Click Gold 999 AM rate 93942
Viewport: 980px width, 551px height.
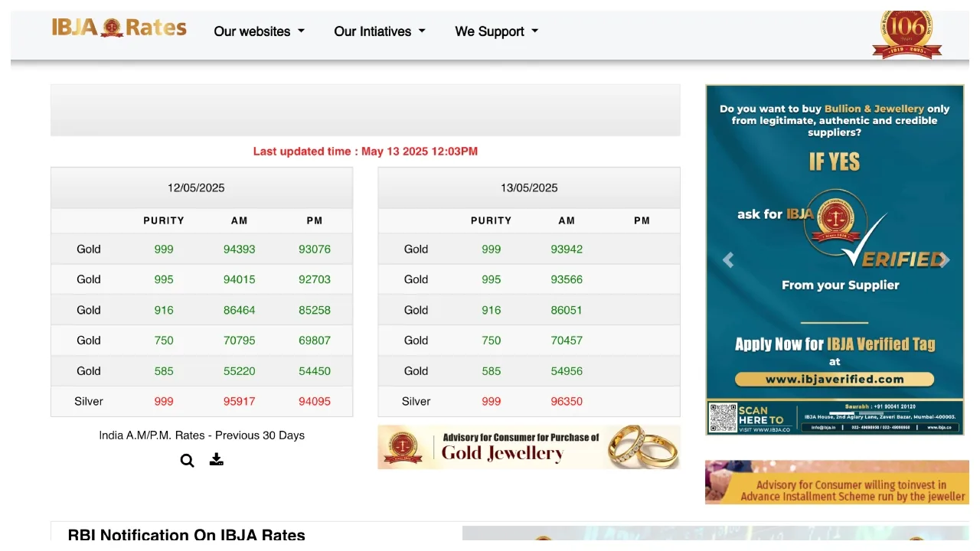[567, 249]
